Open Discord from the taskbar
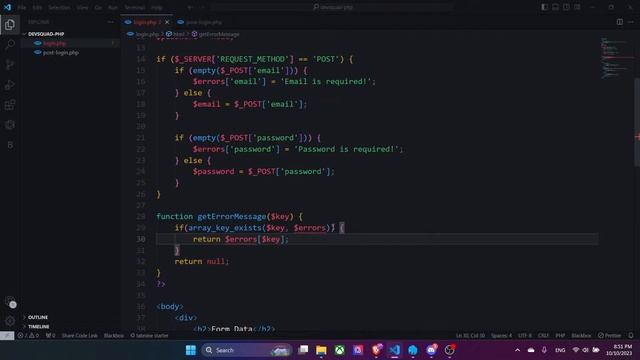Screen dimensions: 640x360 pos(431,350)
